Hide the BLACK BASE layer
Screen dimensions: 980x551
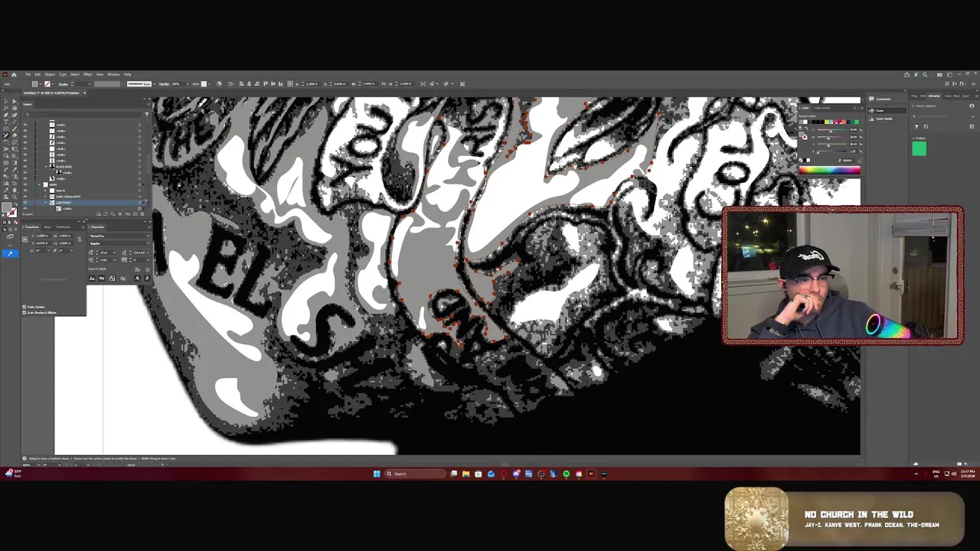25,167
